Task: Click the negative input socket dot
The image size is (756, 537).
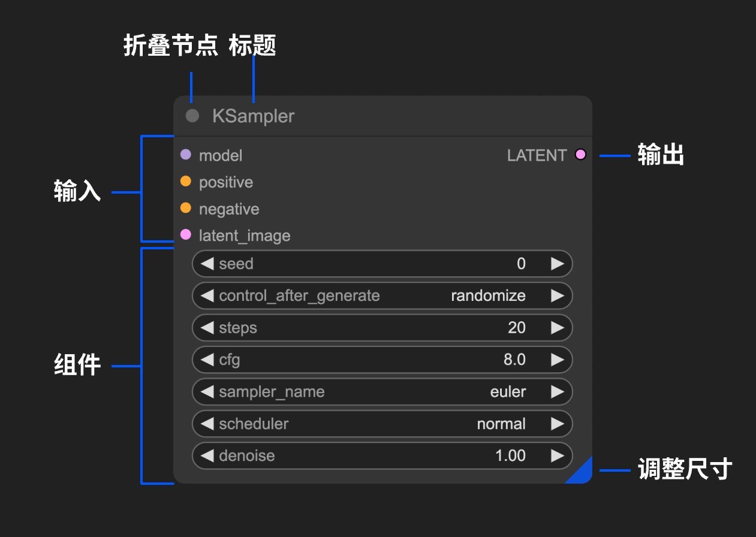Action: coord(185,208)
